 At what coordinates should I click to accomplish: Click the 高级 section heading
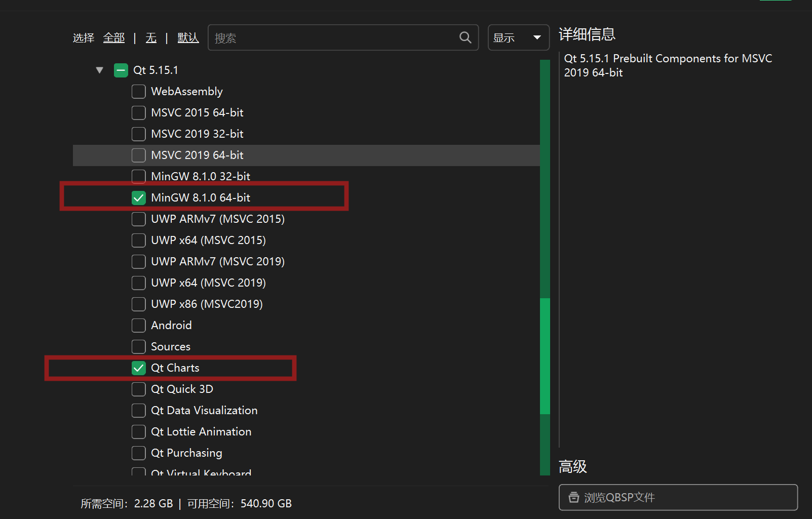pos(572,466)
